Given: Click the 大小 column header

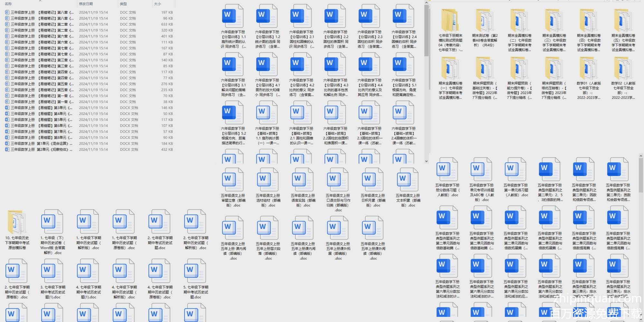Looking at the screenshot, I should (157, 4).
